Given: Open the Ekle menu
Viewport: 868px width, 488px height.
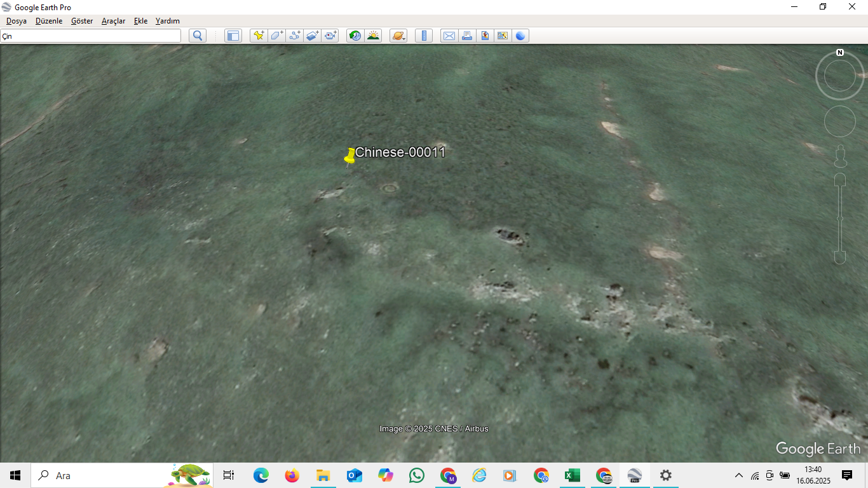Looking at the screenshot, I should click(x=140, y=21).
